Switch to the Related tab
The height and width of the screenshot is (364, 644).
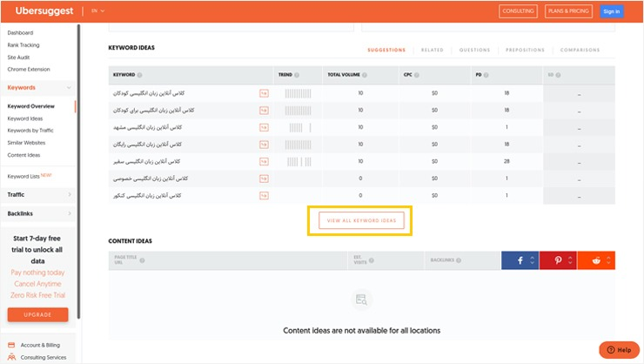point(432,51)
